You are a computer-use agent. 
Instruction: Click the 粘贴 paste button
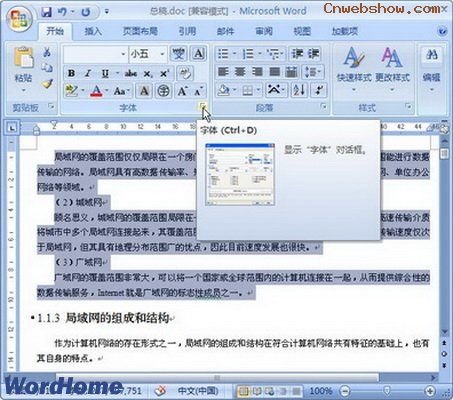23,69
